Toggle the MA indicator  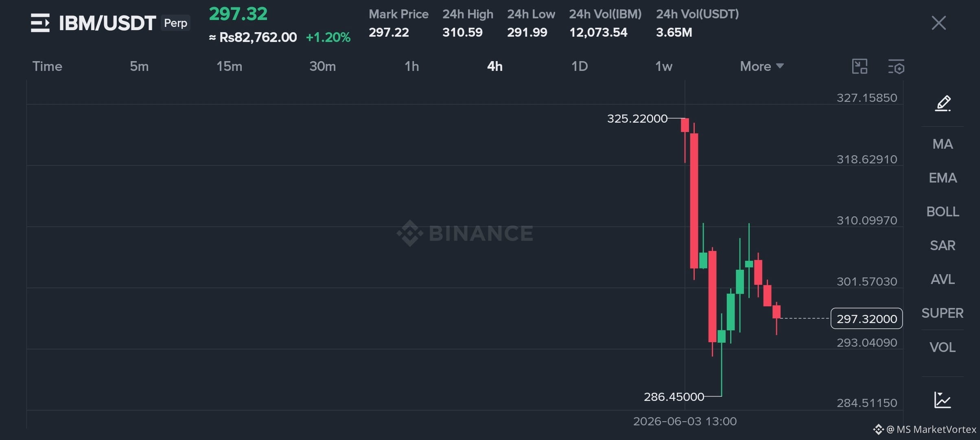[x=943, y=144]
